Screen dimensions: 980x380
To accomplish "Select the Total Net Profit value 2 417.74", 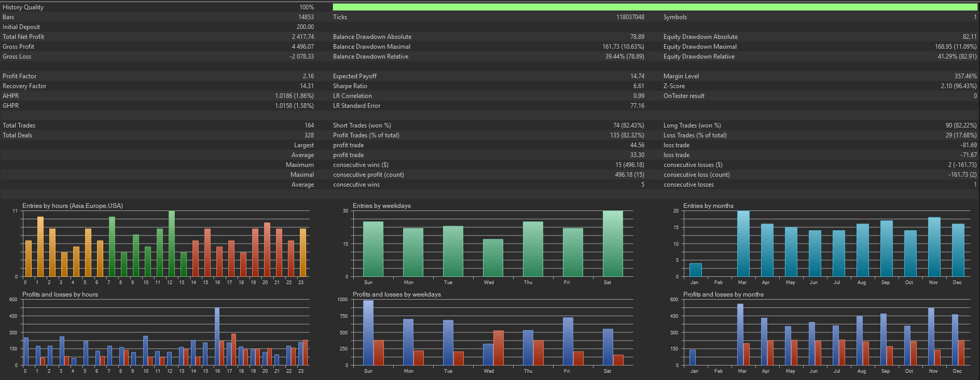I will coord(302,37).
